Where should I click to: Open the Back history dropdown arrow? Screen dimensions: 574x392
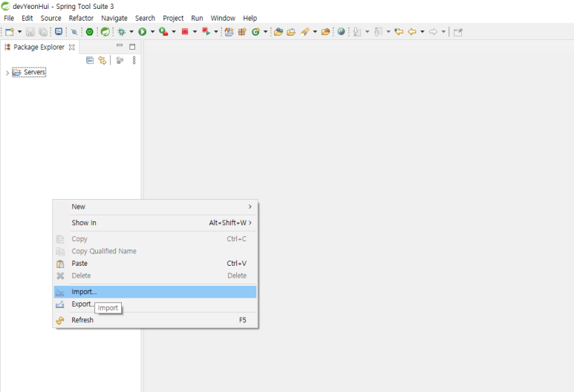423,32
